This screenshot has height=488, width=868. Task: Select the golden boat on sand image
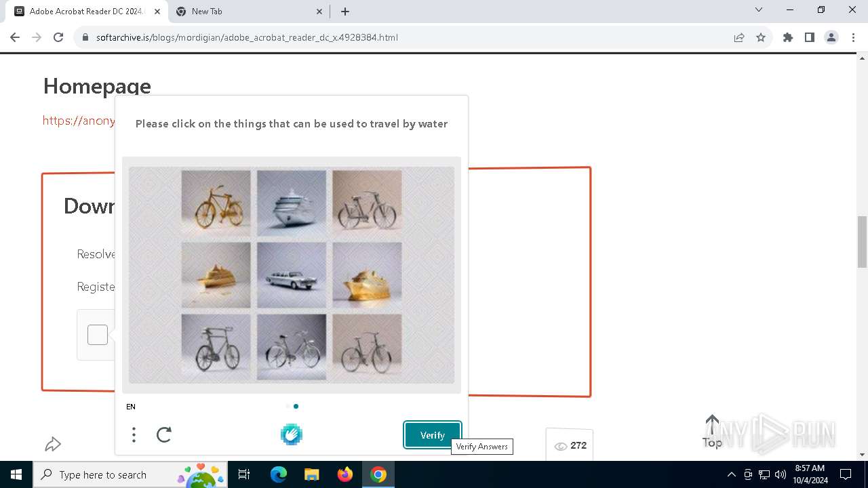(x=216, y=275)
